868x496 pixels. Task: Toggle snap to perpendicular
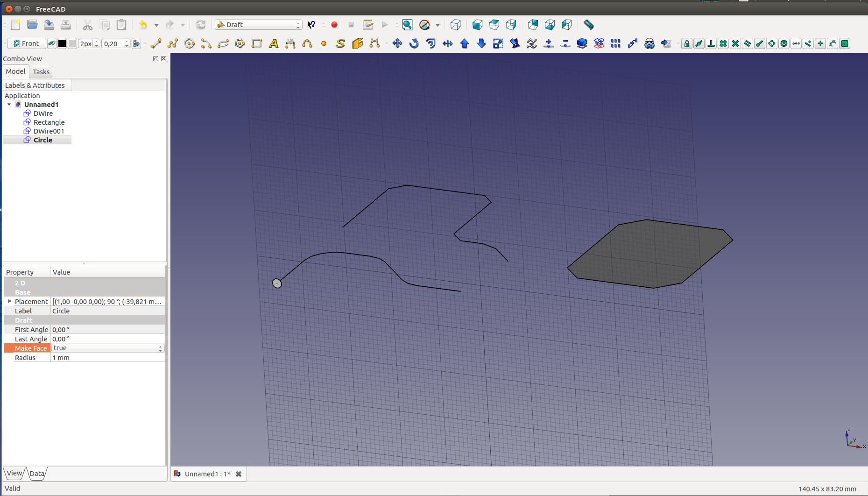pos(711,43)
